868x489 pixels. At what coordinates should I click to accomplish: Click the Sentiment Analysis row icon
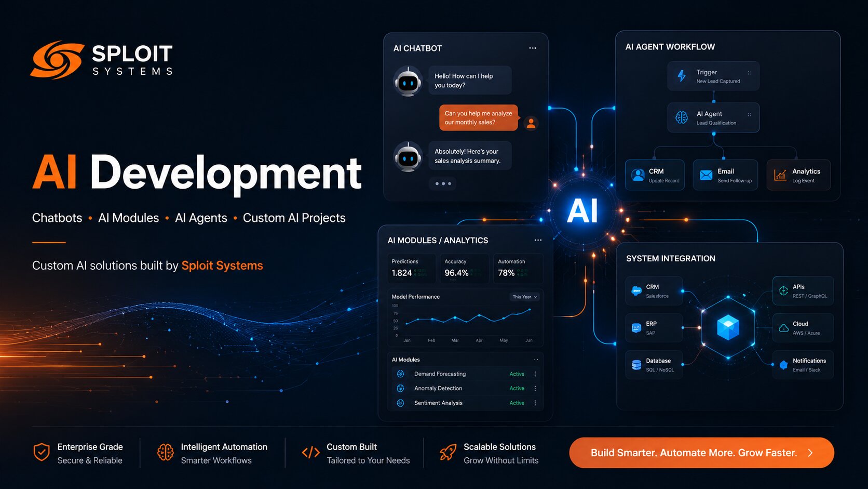point(400,403)
